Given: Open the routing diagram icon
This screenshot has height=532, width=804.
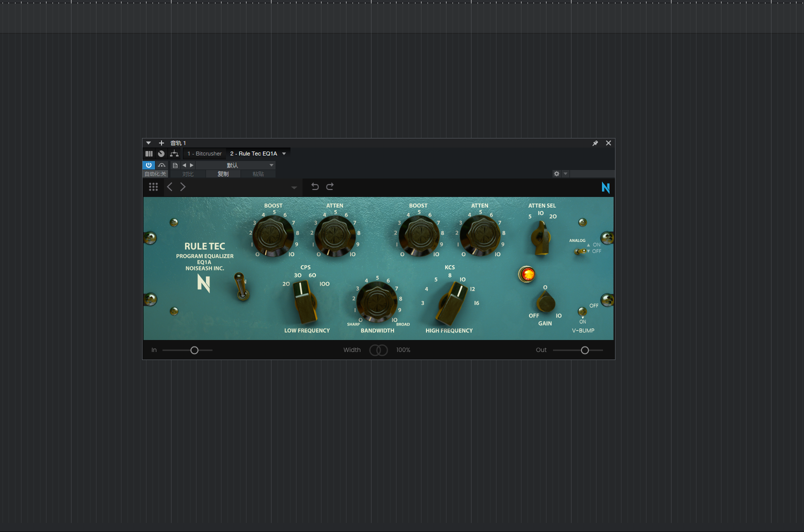Looking at the screenshot, I should pyautogui.click(x=174, y=153).
